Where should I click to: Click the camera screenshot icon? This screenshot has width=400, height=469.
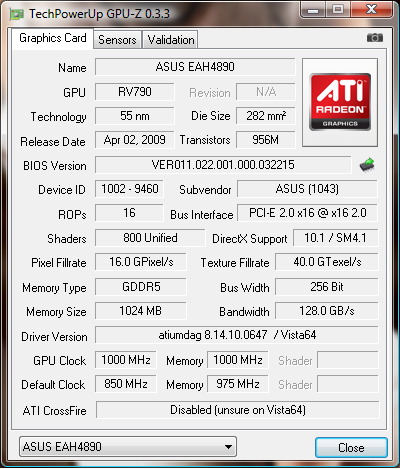click(x=375, y=38)
